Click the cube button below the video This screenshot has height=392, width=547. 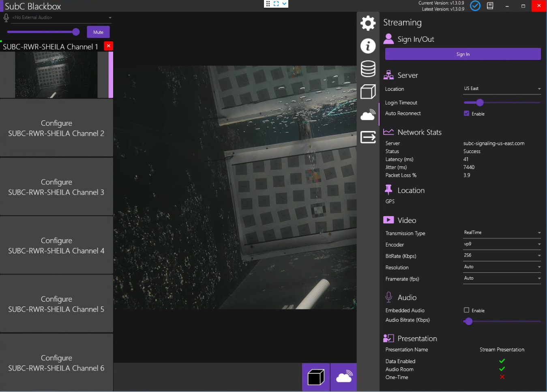click(316, 377)
